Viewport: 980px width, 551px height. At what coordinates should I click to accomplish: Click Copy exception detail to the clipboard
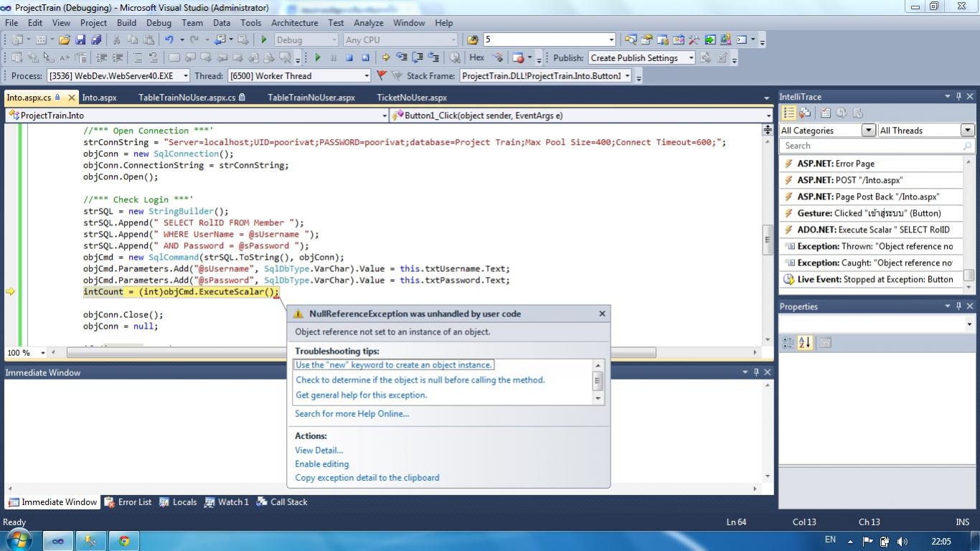(x=367, y=477)
